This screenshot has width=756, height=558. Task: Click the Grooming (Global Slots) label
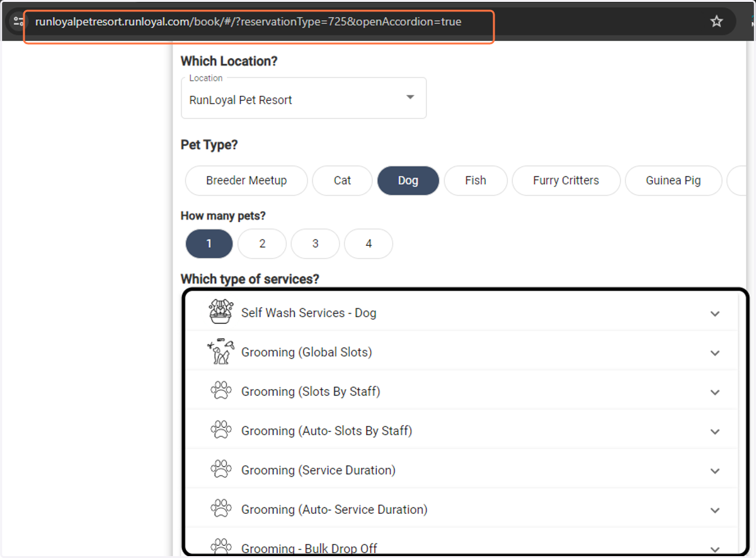(307, 352)
